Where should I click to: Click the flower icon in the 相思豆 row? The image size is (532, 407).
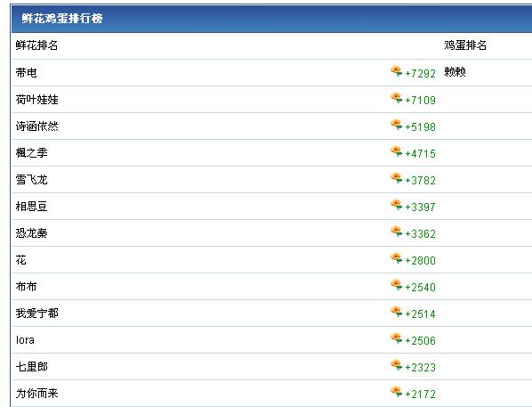[396, 205]
